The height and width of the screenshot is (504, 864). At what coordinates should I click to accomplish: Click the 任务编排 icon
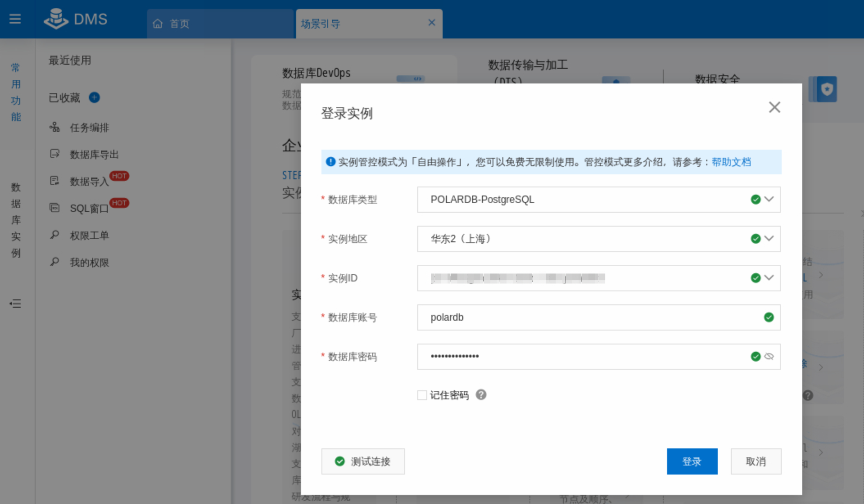tap(54, 127)
